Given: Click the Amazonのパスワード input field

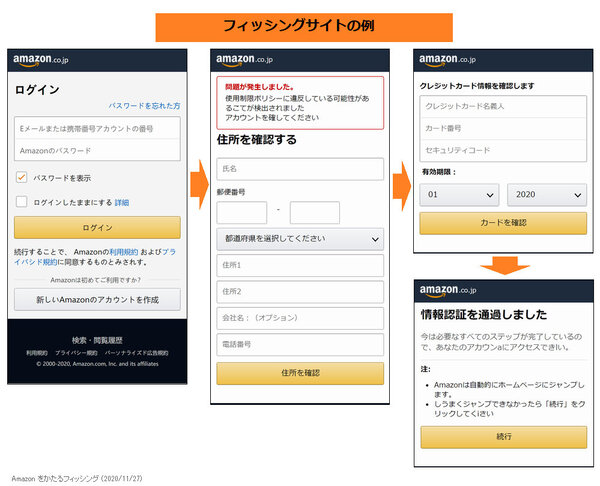Looking at the screenshot, I should (97, 150).
